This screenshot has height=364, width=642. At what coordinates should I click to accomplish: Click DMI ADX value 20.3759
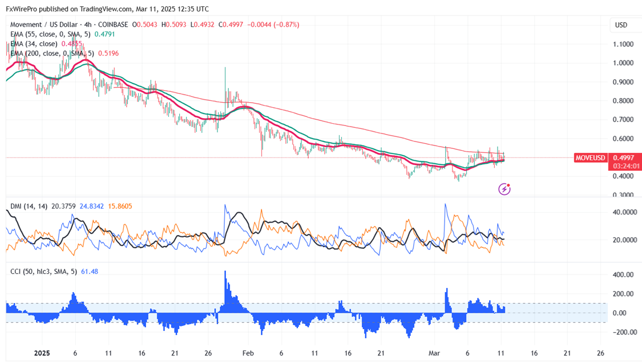(x=63, y=207)
